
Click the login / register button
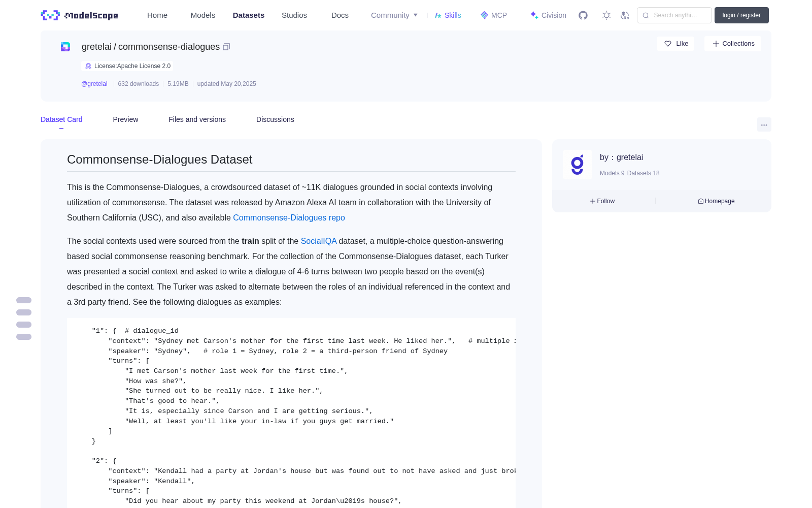point(741,15)
